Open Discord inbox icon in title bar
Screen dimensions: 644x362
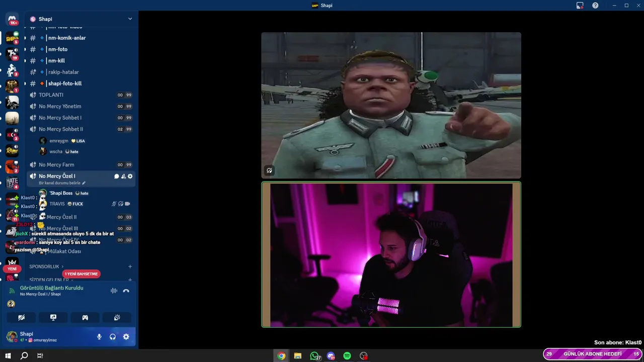coord(580,6)
